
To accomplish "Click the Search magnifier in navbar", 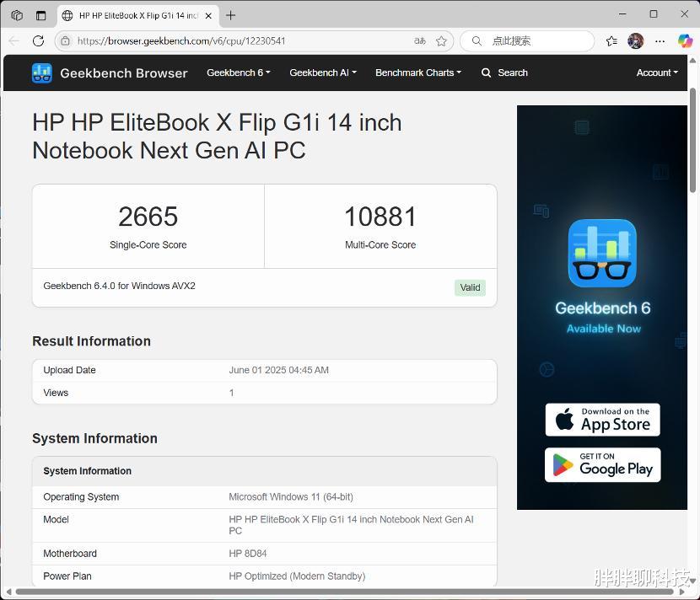I will 486,72.
